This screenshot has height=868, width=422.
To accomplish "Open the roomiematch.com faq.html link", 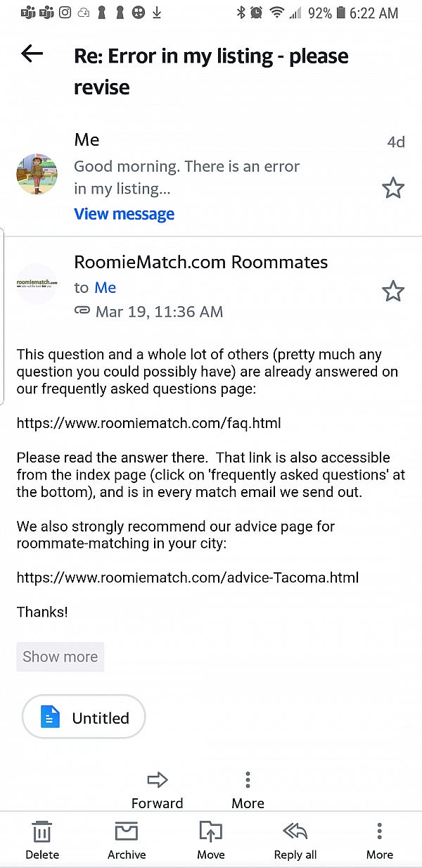I will click(148, 423).
